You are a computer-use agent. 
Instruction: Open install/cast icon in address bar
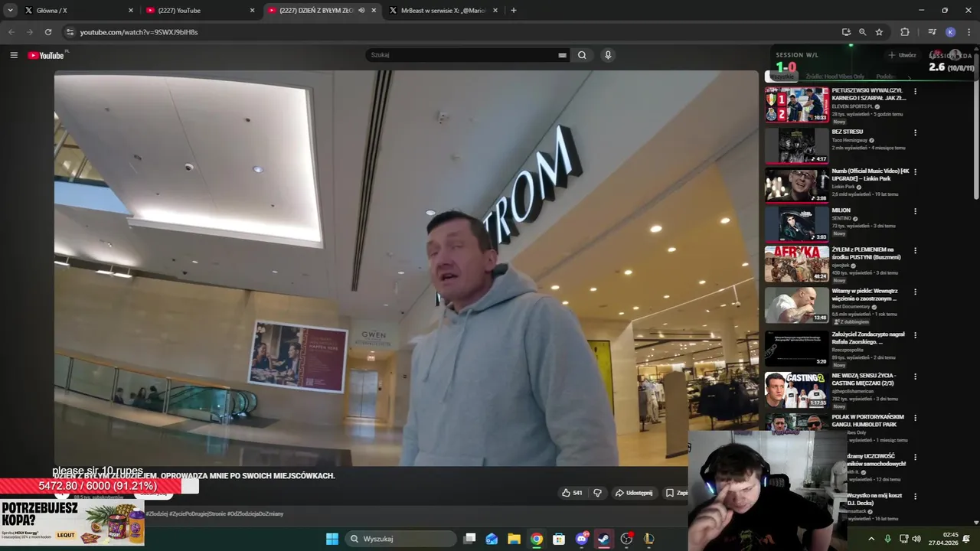coord(846,32)
